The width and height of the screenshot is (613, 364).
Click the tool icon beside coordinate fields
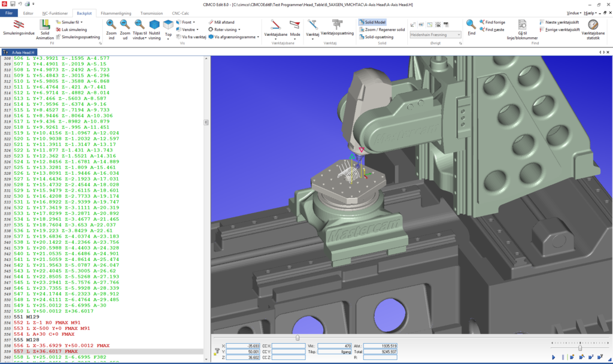(217, 352)
